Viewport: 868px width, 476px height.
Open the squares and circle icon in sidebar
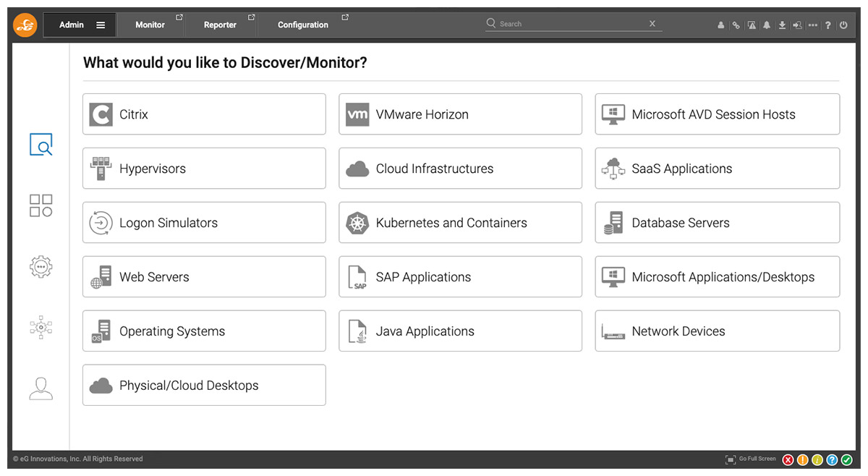[41, 205]
